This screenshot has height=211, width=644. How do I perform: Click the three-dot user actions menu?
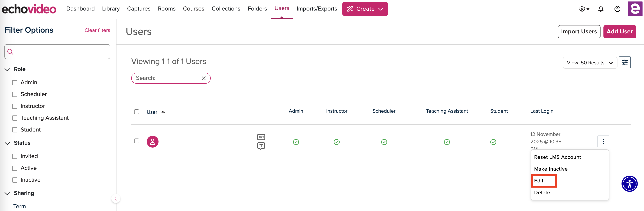[x=603, y=142]
